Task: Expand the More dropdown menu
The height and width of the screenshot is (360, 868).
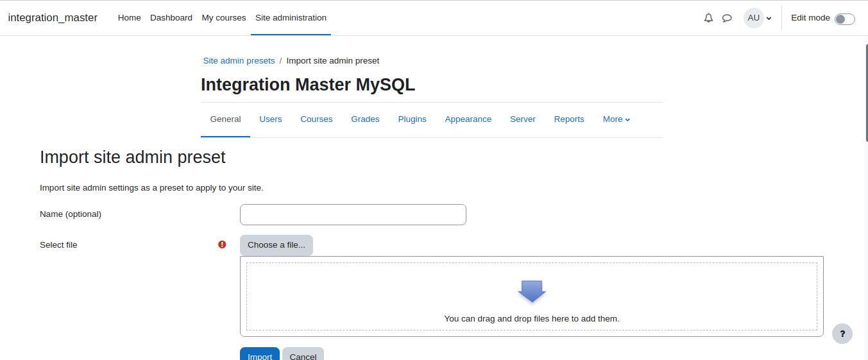Action: coord(617,119)
